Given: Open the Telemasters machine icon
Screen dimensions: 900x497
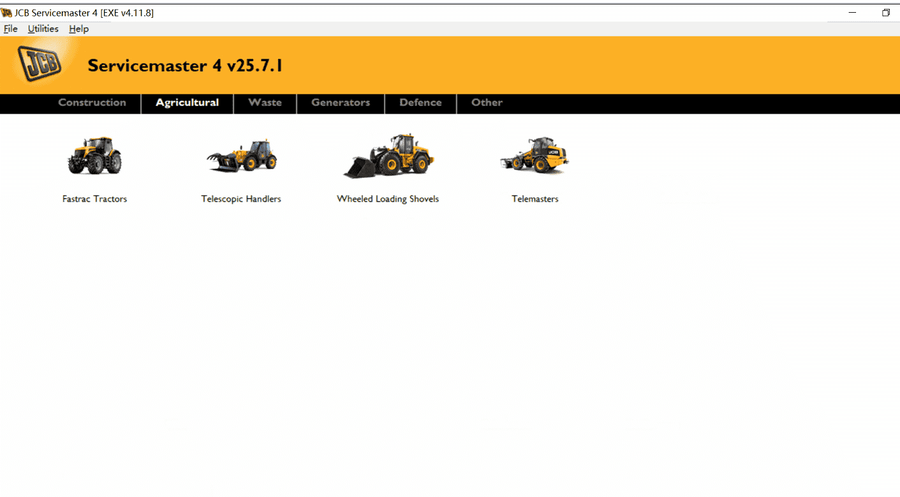Looking at the screenshot, I should click(535, 156).
